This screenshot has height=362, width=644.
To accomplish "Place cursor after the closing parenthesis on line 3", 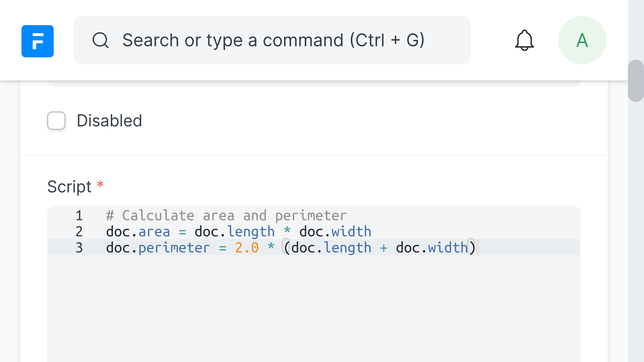I will coord(477,248).
